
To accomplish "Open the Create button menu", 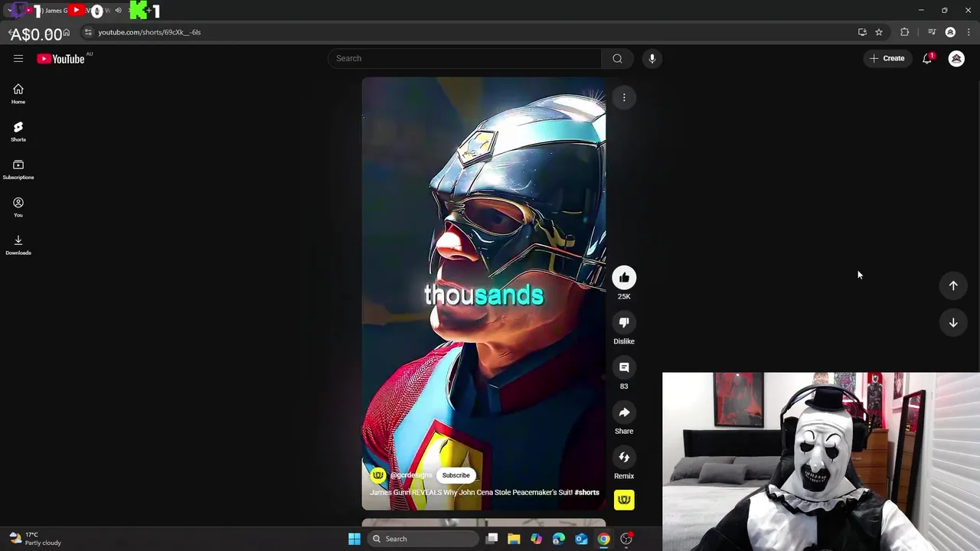I will pos(887,58).
